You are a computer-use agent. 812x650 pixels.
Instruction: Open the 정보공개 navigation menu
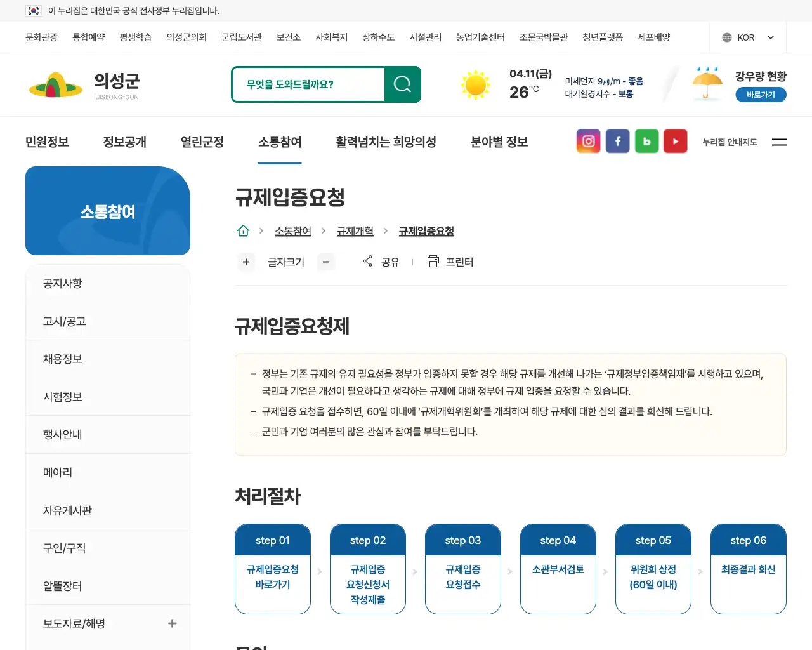124,142
